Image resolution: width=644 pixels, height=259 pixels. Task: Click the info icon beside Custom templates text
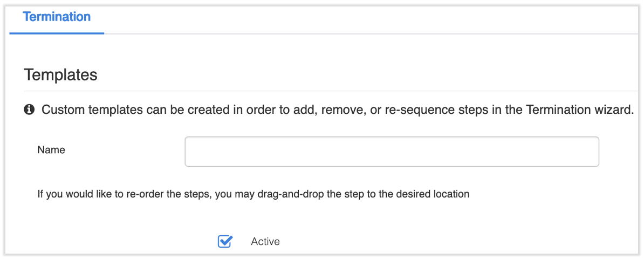pos(29,110)
